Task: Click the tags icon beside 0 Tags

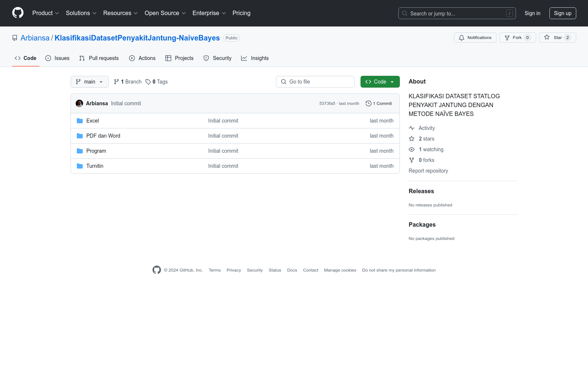Action: 148,82
